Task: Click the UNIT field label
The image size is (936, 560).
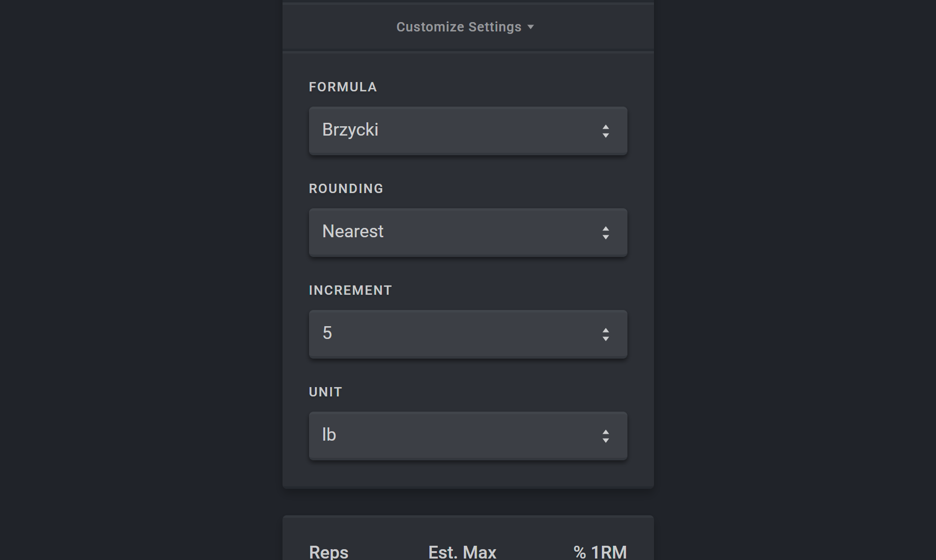Action: 325,392
